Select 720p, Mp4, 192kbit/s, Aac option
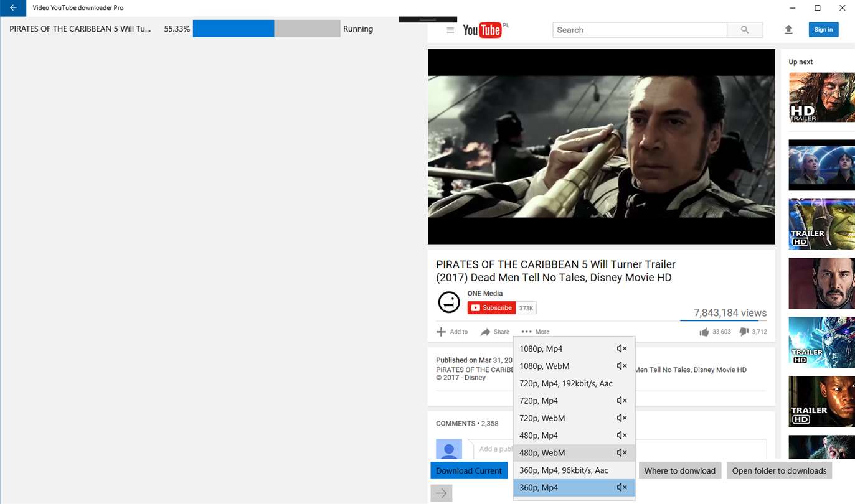Image resolution: width=855 pixels, height=504 pixels. tap(574, 383)
